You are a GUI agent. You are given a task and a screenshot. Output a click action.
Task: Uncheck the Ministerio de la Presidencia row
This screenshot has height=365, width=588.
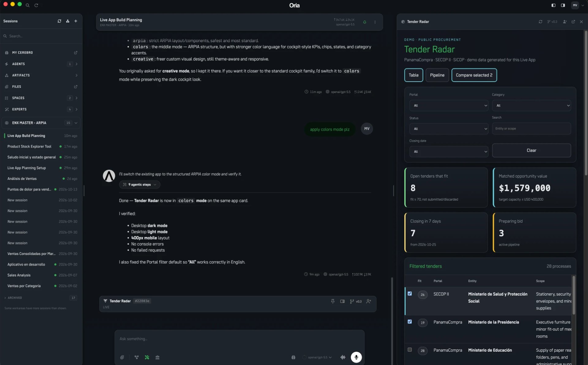coord(410,322)
